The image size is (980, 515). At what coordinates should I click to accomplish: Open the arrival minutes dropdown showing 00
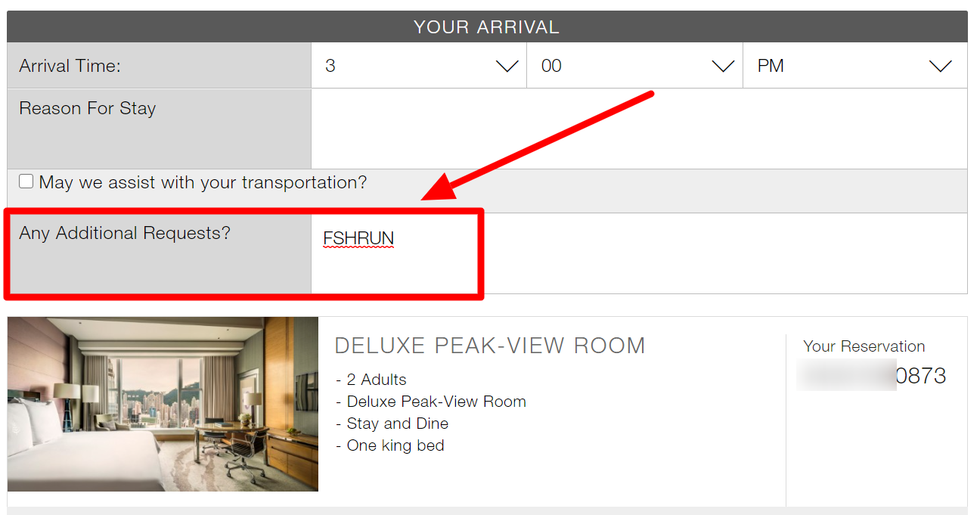634,66
